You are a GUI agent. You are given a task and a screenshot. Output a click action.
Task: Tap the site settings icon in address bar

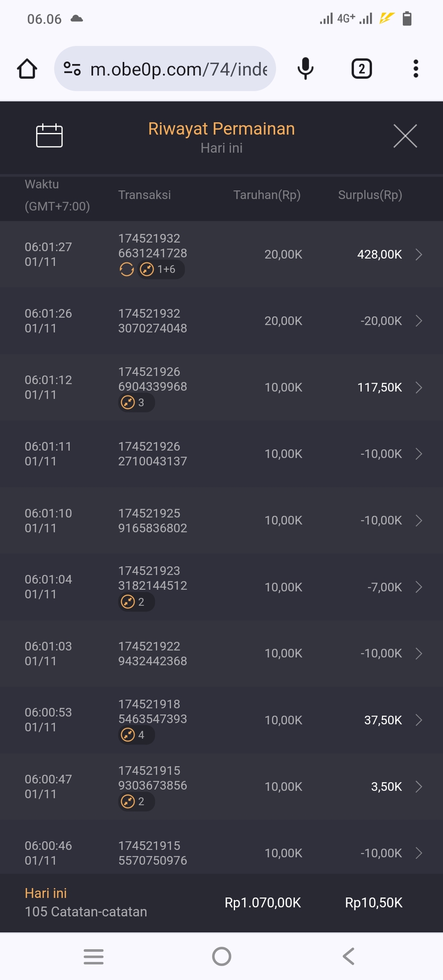(x=72, y=69)
